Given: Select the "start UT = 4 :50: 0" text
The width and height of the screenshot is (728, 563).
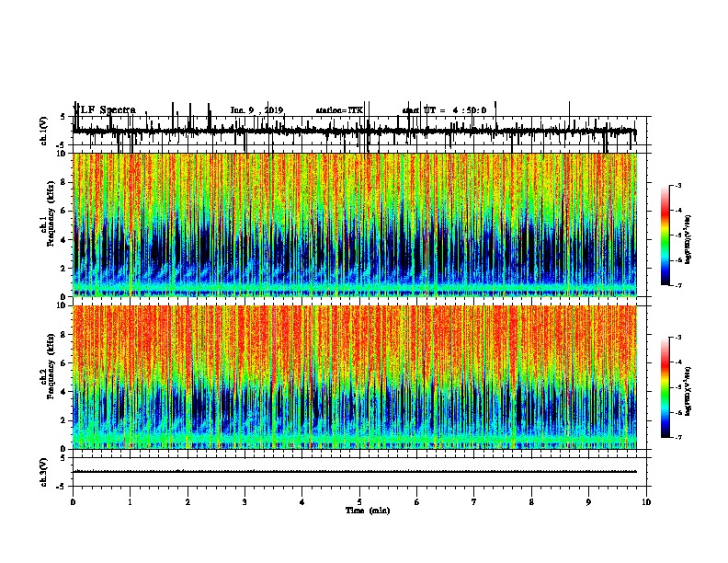Looking at the screenshot, I should point(444,110).
